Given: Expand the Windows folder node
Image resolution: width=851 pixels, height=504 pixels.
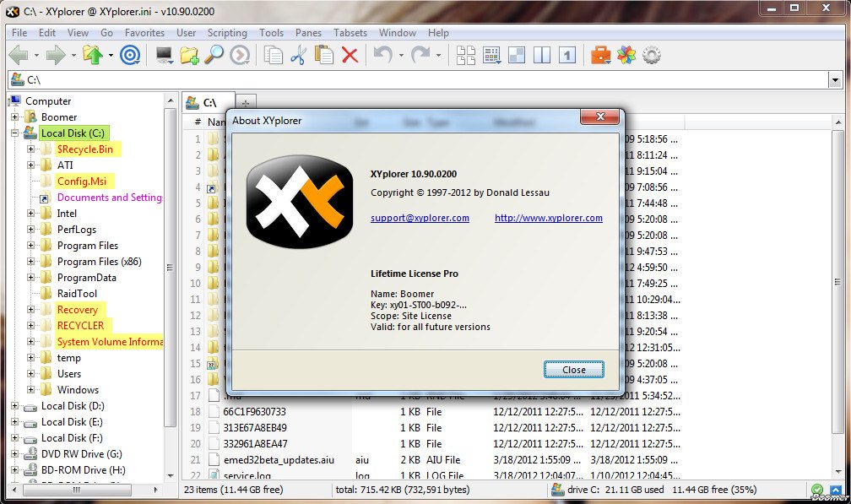Looking at the screenshot, I should coord(31,389).
